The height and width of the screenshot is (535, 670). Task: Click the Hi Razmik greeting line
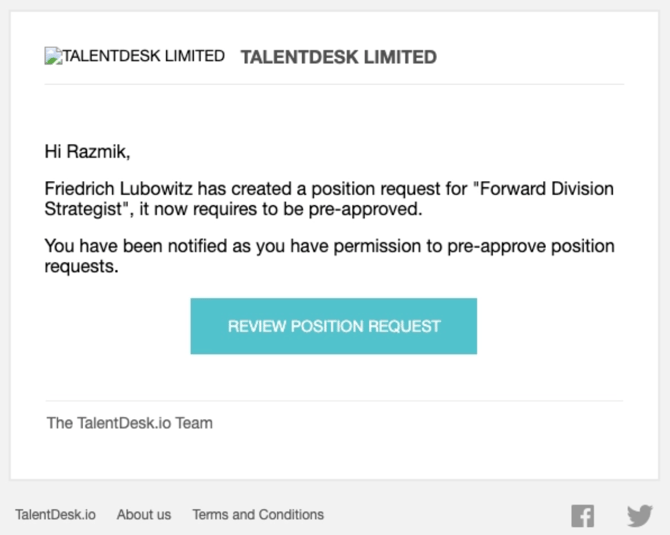[87, 152]
